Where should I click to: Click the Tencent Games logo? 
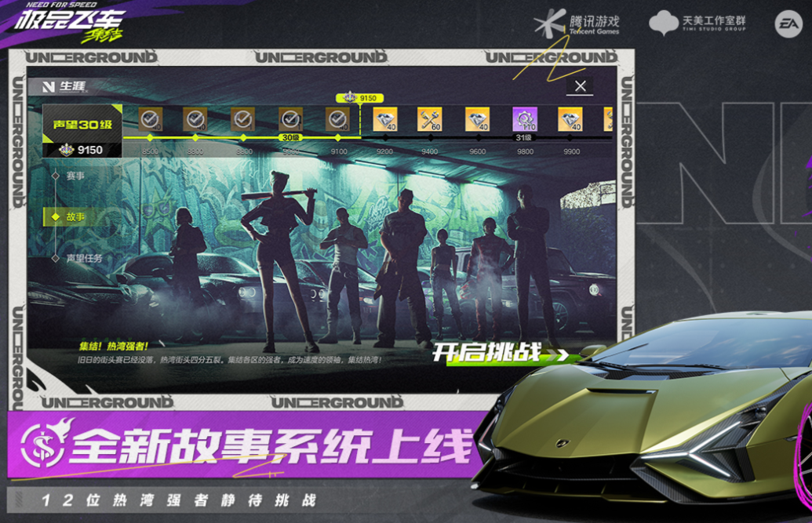tap(577, 24)
